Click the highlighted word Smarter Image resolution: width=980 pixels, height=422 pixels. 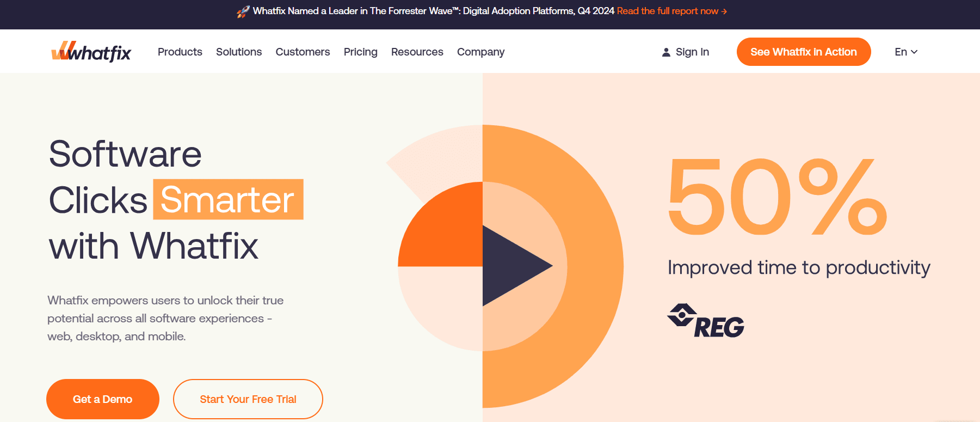click(x=228, y=199)
